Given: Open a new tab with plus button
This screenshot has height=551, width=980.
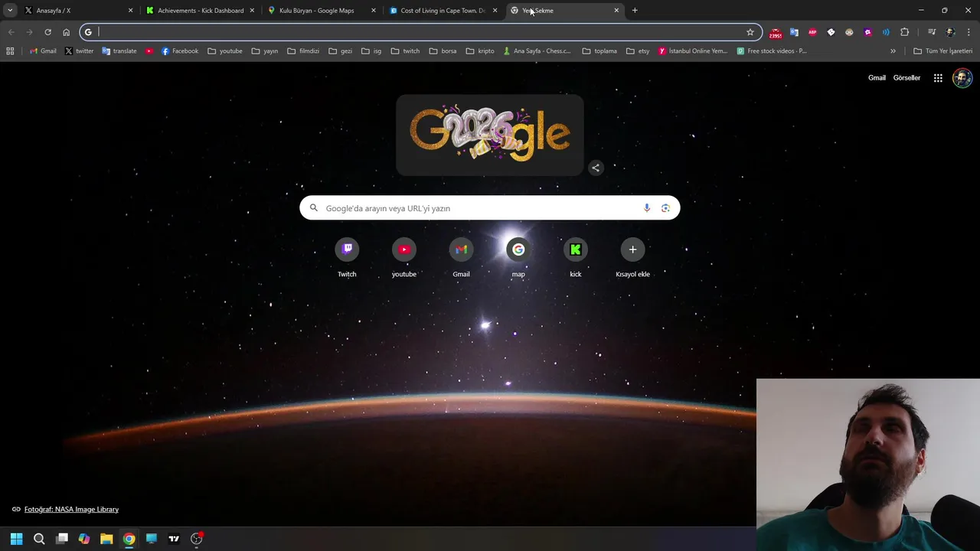Looking at the screenshot, I should click(x=635, y=11).
